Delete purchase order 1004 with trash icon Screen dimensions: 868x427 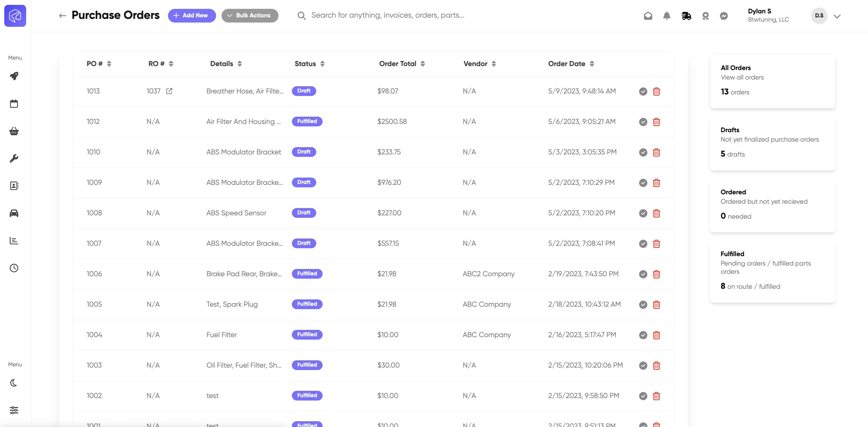tap(656, 335)
